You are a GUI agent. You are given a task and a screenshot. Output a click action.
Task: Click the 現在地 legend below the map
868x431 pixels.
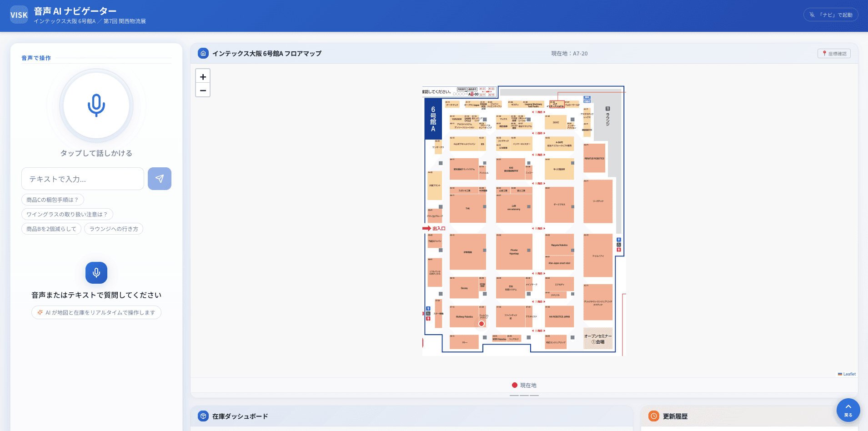coord(524,385)
